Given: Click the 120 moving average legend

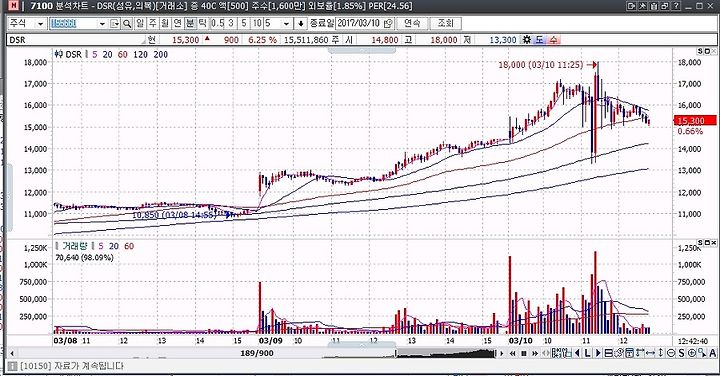Looking at the screenshot, I should coord(141,55).
